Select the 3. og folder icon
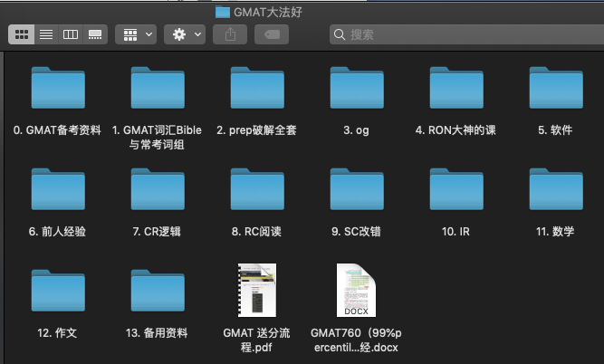Viewport: 604px width, 364px height. click(357, 88)
